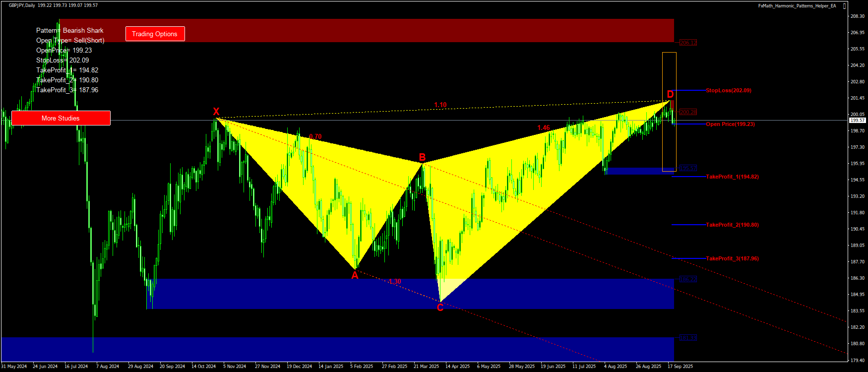Click the 1.10 ratio label on XD line
Image resolution: width=868 pixels, height=372 pixels.
tap(440, 105)
